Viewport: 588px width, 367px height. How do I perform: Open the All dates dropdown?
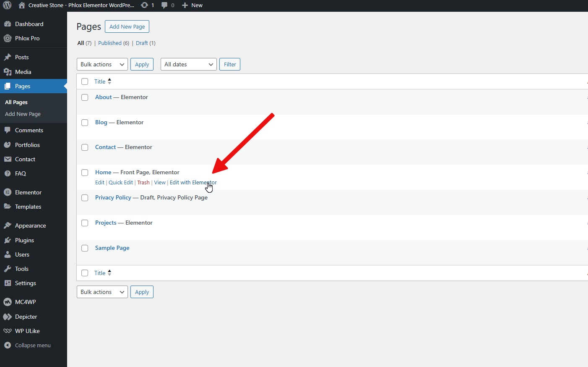pyautogui.click(x=189, y=64)
